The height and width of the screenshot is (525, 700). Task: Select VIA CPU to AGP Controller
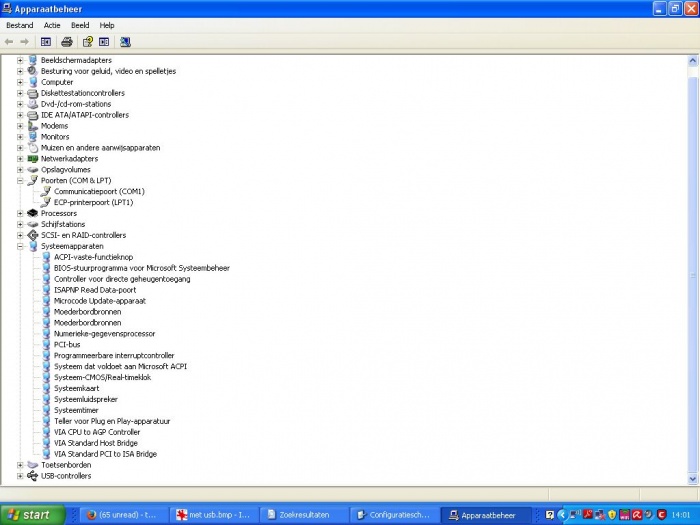(x=97, y=432)
